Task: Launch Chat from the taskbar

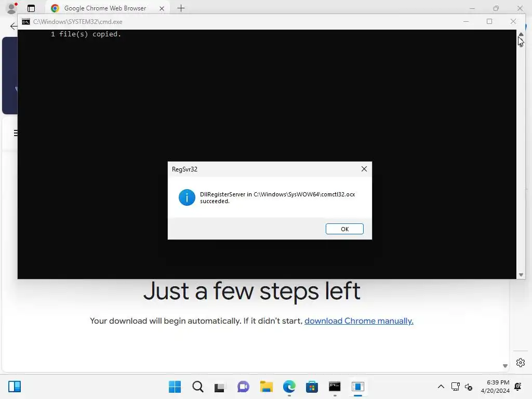Action: 243,387
